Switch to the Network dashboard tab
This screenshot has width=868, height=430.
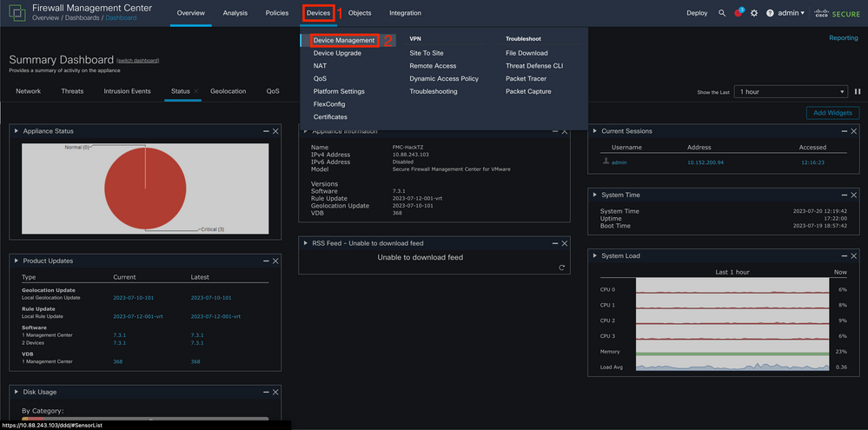pos(28,91)
